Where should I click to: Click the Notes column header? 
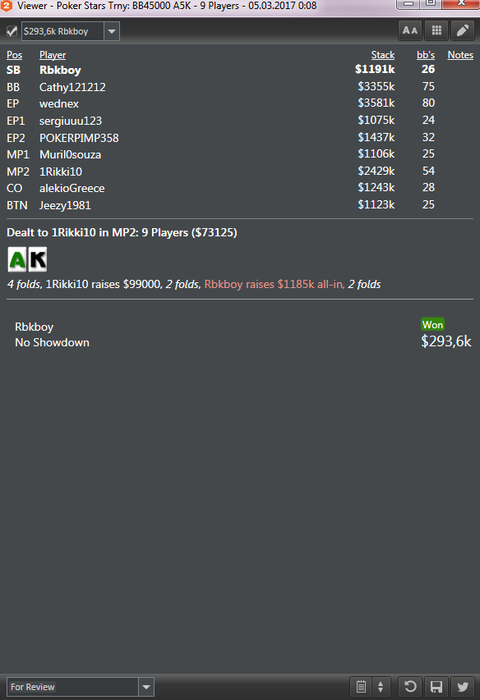point(460,55)
